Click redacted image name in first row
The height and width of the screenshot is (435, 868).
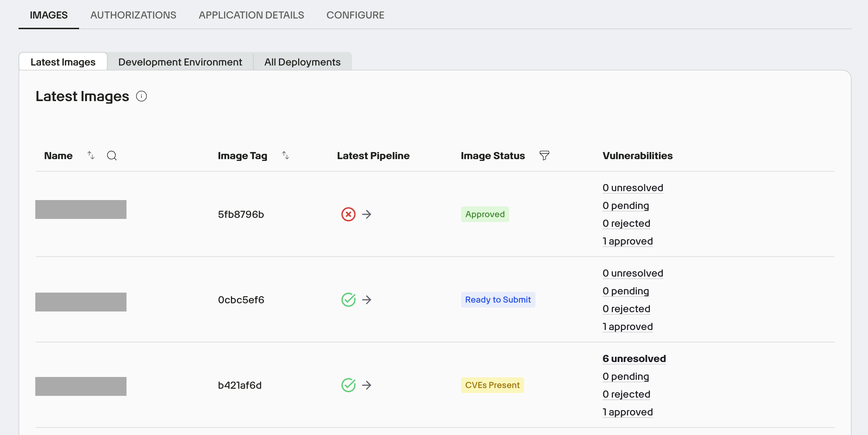coord(81,209)
